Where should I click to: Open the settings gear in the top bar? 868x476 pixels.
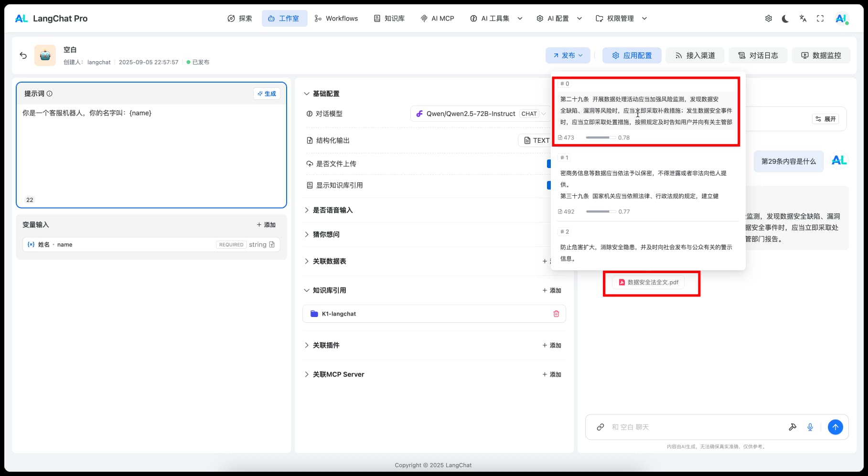click(768, 19)
